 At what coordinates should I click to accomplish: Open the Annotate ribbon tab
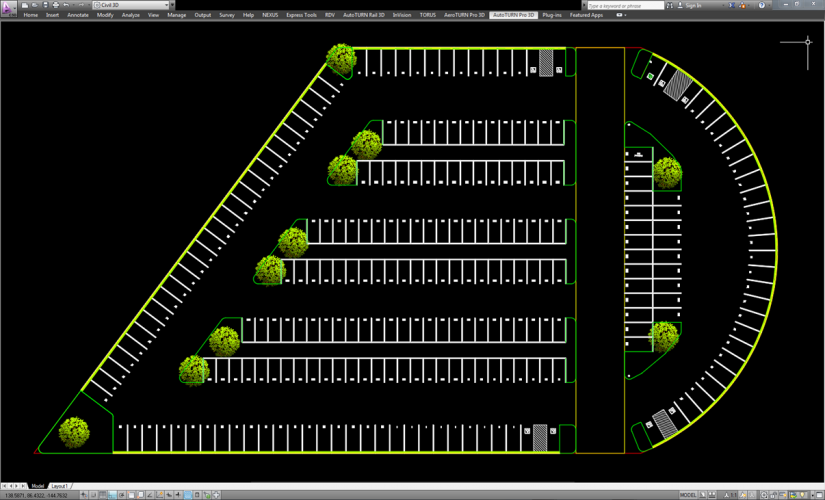[x=77, y=15]
